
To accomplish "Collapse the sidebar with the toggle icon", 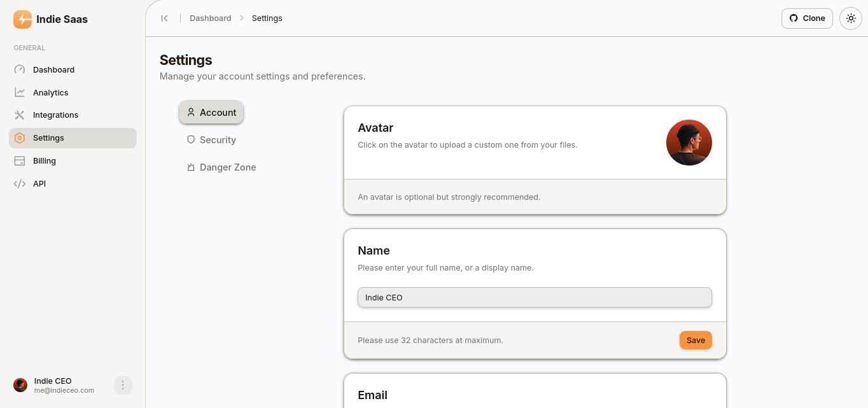I will click(x=164, y=18).
